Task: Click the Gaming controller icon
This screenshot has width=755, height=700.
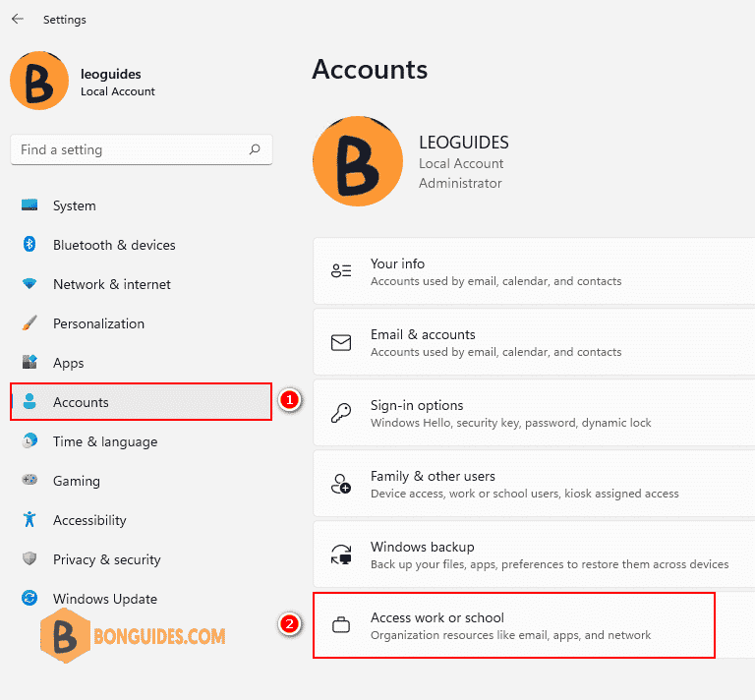Action: coord(29,480)
